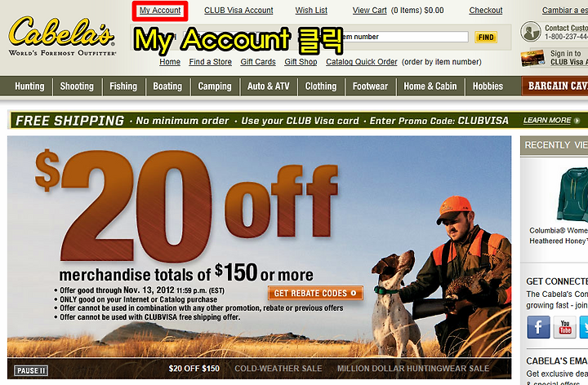Open the Hunting menu
588x385 pixels.
point(29,86)
